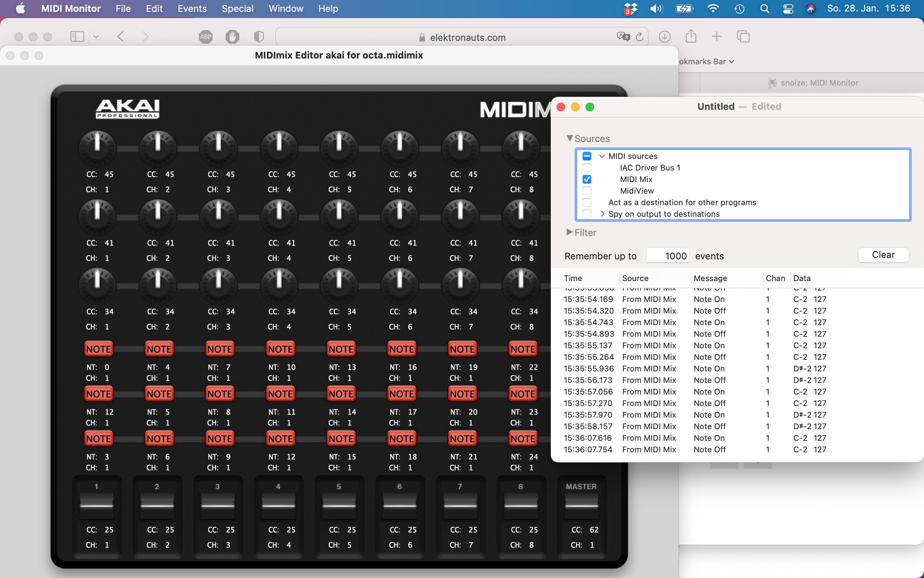Viewport: 924px width, 578px height.
Task: Check Spy on output to destinations
Action: coord(587,214)
